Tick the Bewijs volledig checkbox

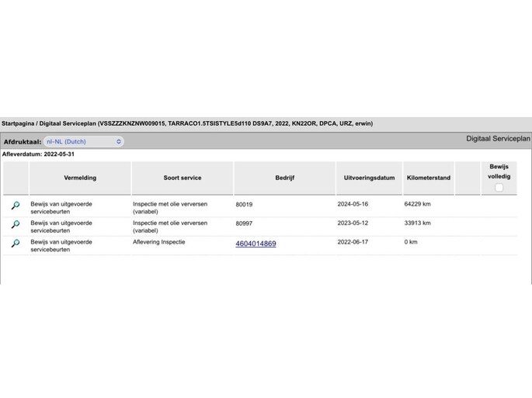(499, 188)
